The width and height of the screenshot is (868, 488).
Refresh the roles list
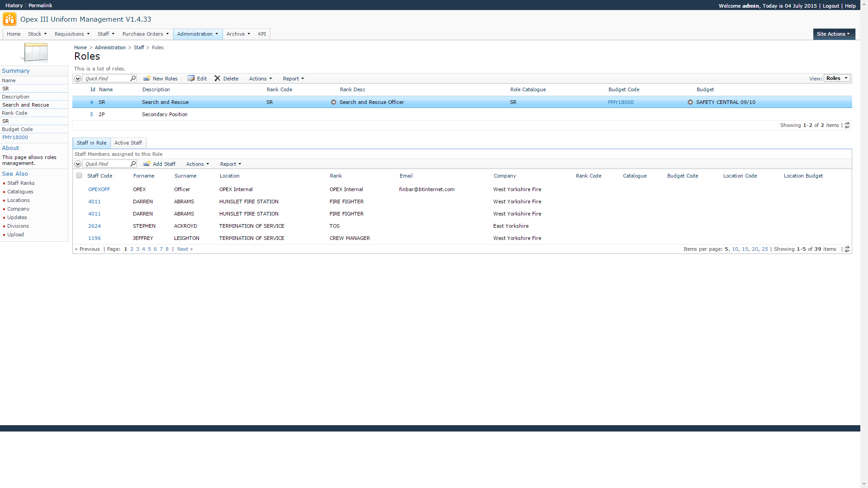[x=847, y=125]
